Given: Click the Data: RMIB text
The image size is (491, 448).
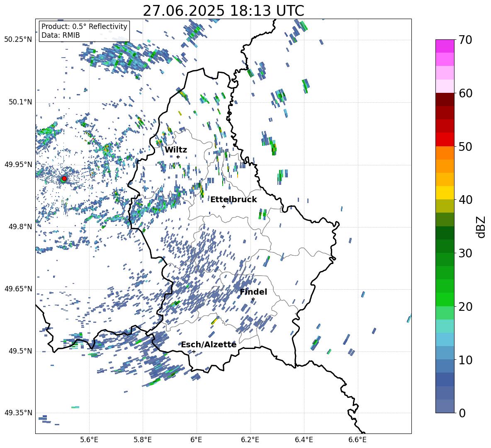Looking at the screenshot, I should coord(61,35).
